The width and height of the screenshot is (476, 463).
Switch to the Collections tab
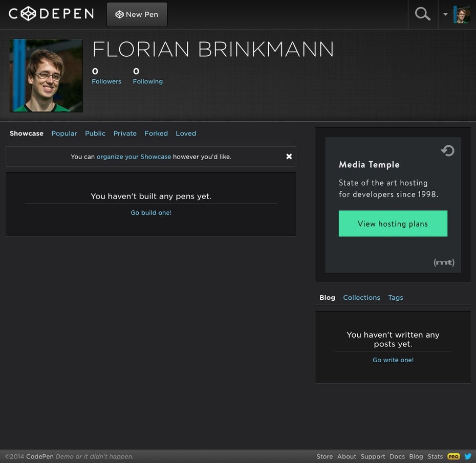pyautogui.click(x=361, y=297)
